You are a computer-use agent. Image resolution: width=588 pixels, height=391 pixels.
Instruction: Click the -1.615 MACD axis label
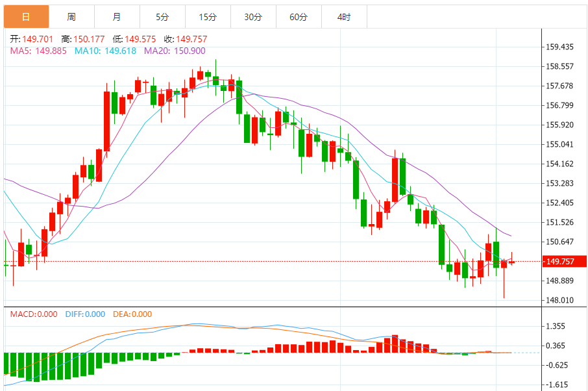coord(556,385)
